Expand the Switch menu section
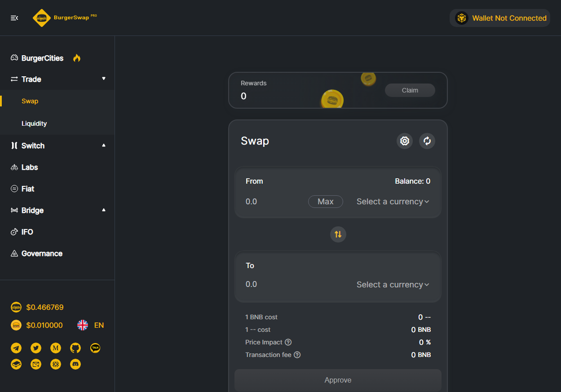 click(x=57, y=145)
